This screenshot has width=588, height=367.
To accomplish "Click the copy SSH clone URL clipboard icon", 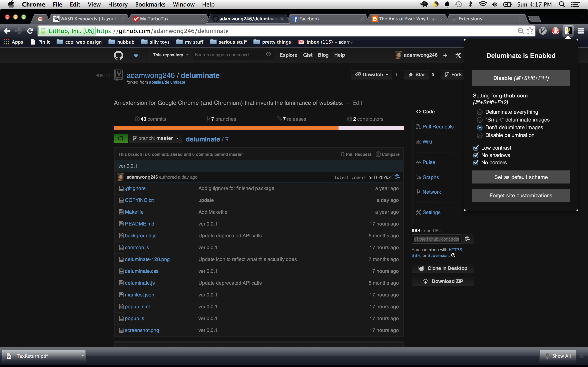I will click(468, 239).
